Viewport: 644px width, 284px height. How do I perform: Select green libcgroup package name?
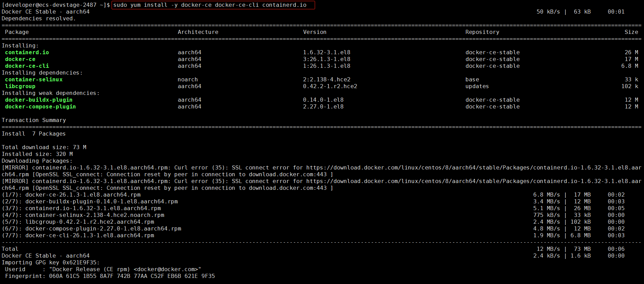coord(20,86)
